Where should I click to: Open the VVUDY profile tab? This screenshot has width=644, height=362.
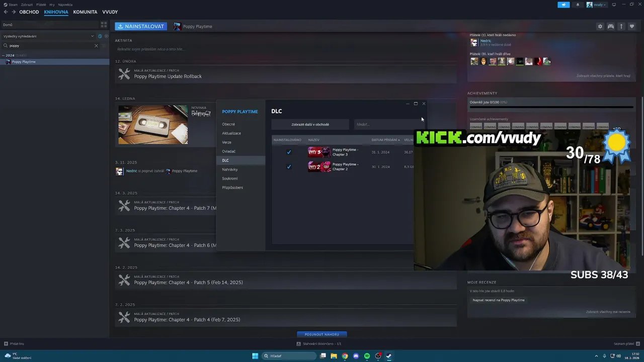tap(110, 12)
